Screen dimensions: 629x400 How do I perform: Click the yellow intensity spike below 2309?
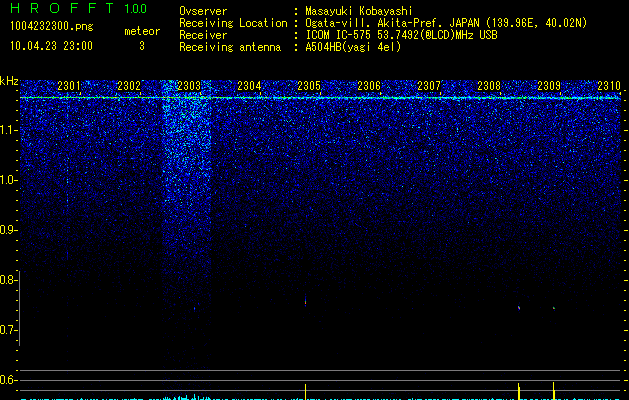(x=554, y=391)
